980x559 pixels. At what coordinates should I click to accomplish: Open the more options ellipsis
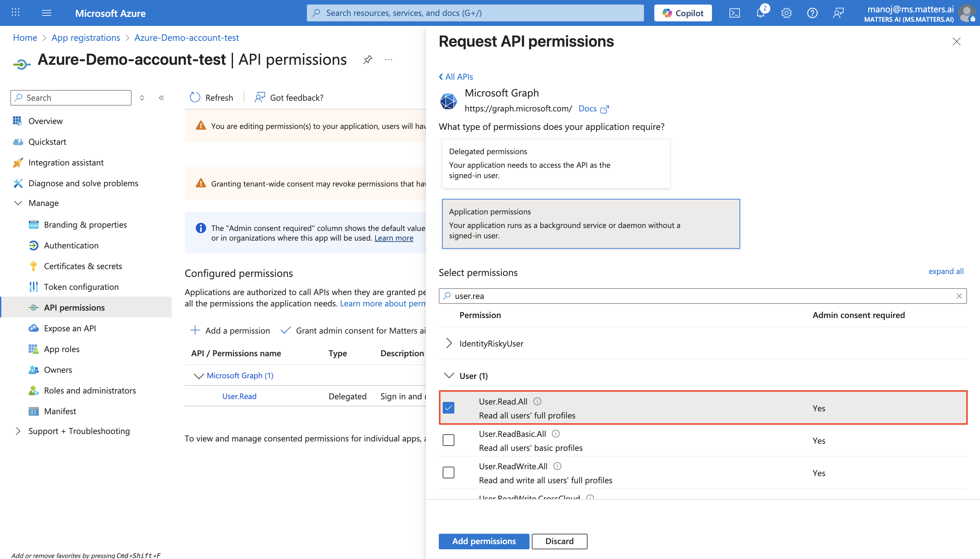click(388, 60)
